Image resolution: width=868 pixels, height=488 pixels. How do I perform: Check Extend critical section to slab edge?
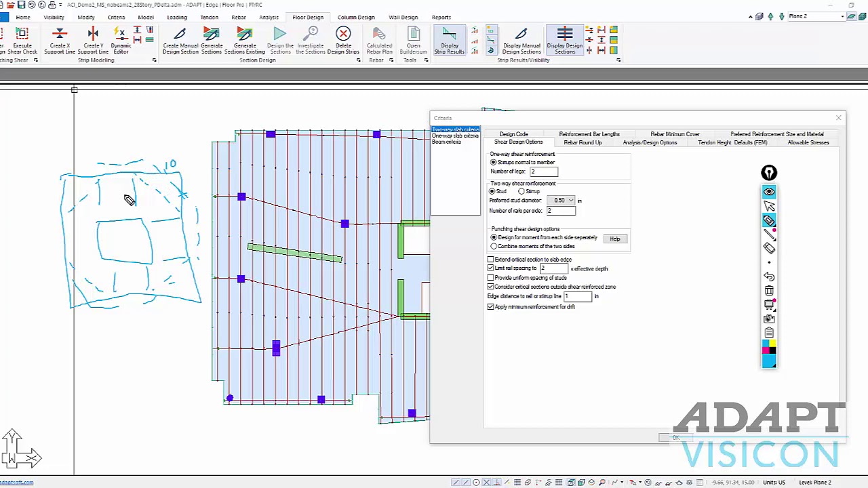(490, 260)
